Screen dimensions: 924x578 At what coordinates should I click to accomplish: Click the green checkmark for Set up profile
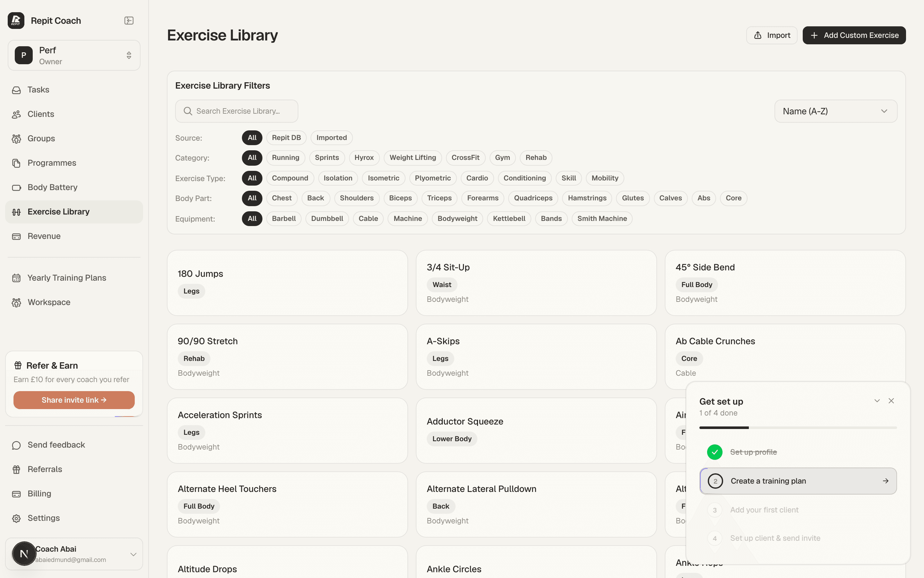(x=715, y=452)
